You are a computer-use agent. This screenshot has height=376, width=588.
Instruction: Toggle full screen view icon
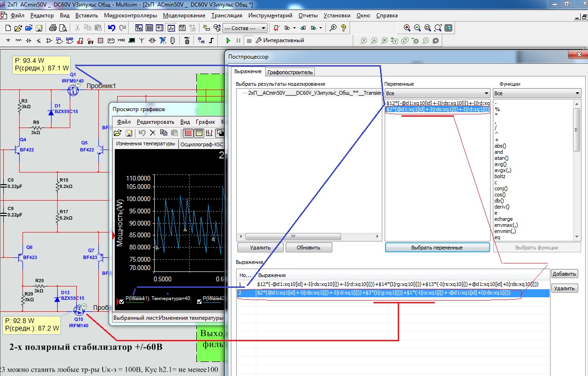tap(449, 28)
